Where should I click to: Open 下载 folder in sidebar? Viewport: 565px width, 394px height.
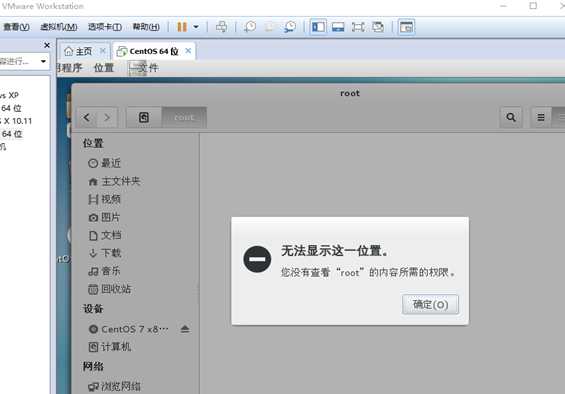104,253
